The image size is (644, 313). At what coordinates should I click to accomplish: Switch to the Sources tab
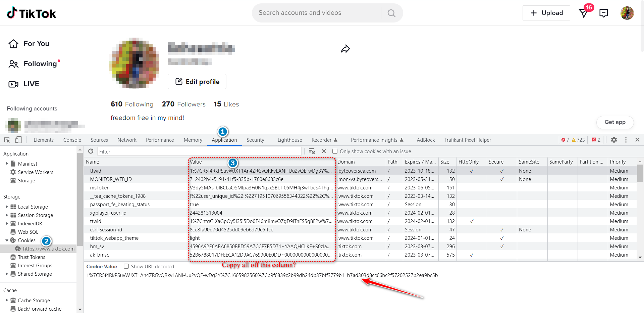coord(99,140)
